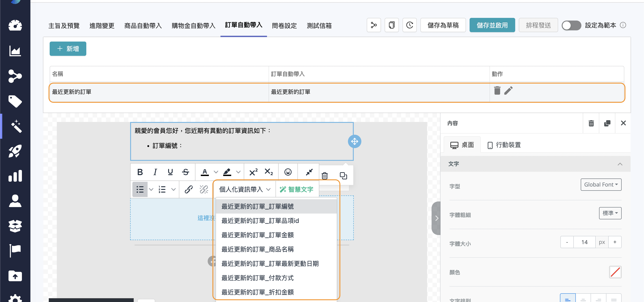Screen dimensions: 644x302
Task: Click the history clock icon in top toolbar
Action: [x=409, y=25]
